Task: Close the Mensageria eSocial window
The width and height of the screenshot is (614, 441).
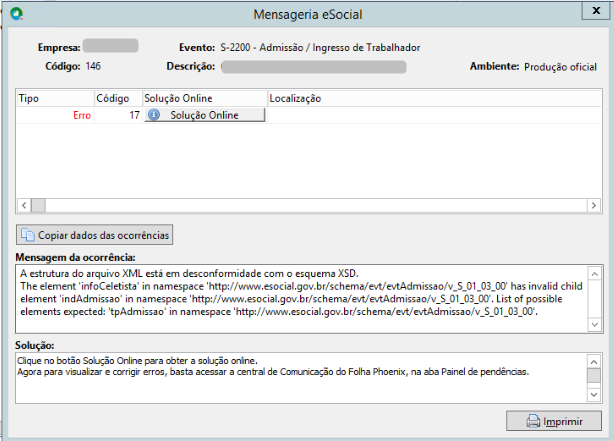Action: coord(596,11)
